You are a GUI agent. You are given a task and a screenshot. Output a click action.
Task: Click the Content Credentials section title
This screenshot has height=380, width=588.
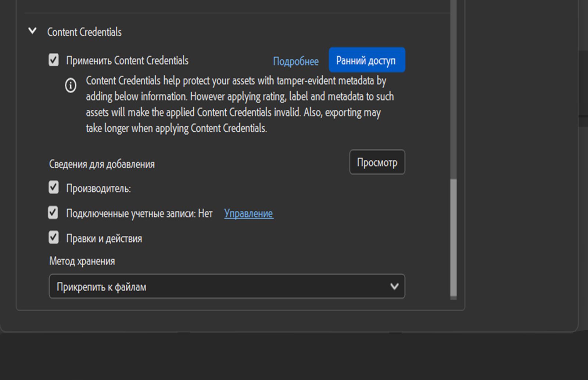pos(84,32)
